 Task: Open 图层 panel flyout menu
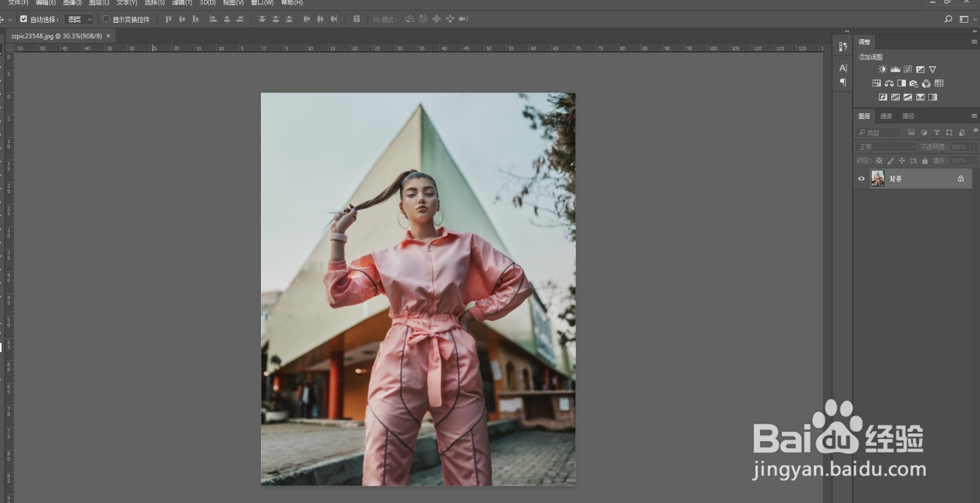(x=974, y=116)
